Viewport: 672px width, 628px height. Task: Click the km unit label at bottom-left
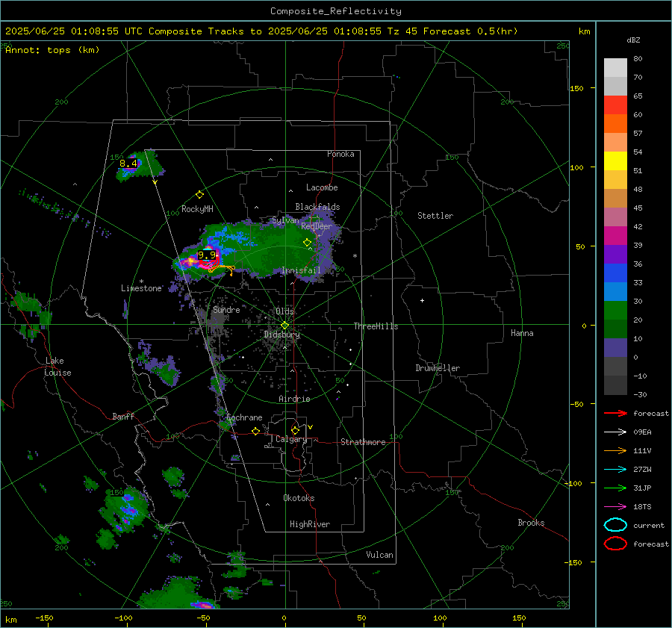(x=10, y=620)
